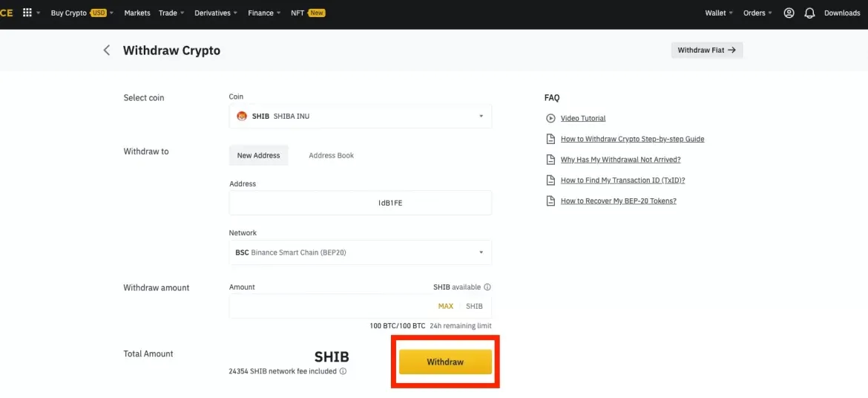The image size is (868, 398).
Task: Open the Markets page
Action: coord(137,13)
